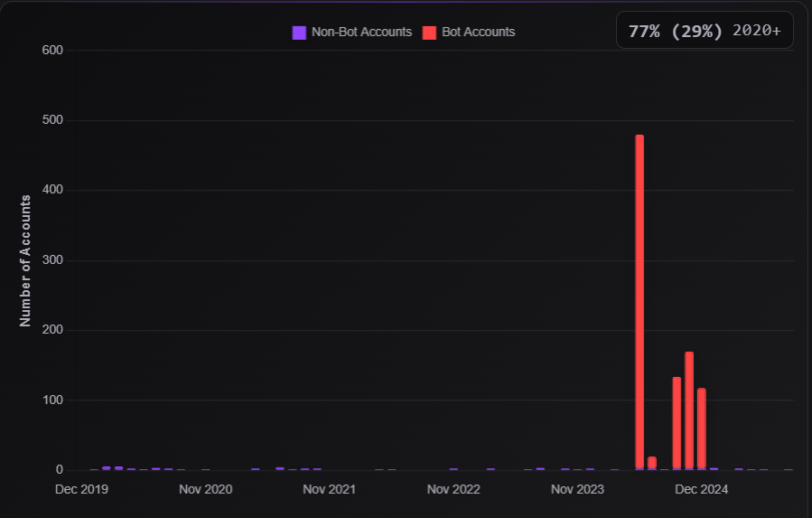Click the 77% (29%) 2020+ badge
This screenshot has width=812, height=518.
point(705,31)
